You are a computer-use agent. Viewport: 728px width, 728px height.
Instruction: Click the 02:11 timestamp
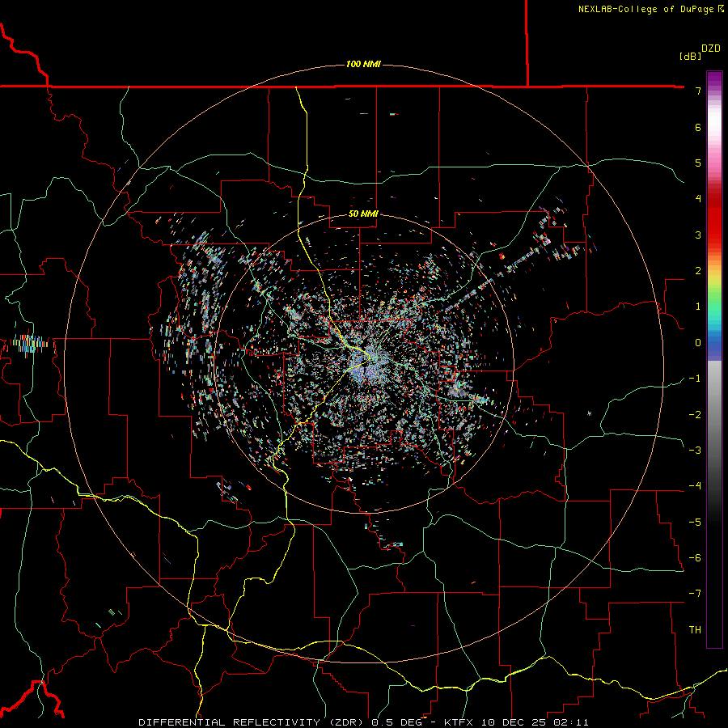[x=571, y=722]
